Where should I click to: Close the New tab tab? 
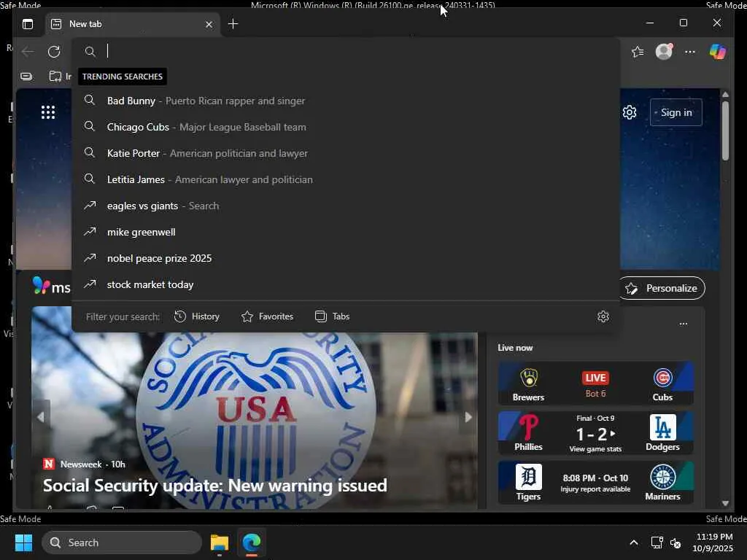(x=209, y=24)
